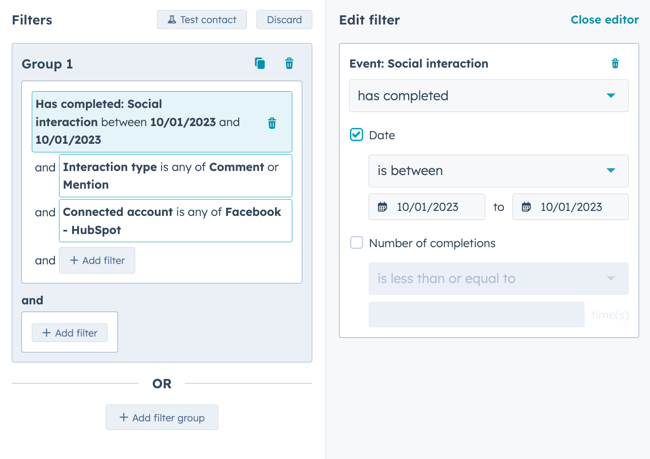
Task: Delete the Event filter in the editor panel
Action: [x=615, y=63]
